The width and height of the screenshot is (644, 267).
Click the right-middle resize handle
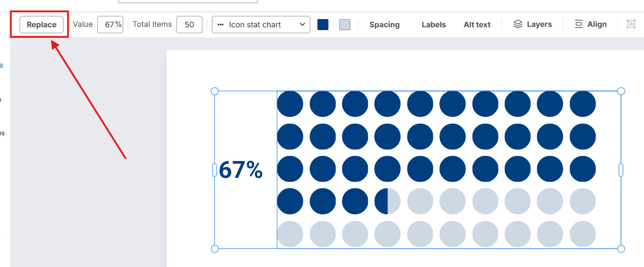(621, 170)
